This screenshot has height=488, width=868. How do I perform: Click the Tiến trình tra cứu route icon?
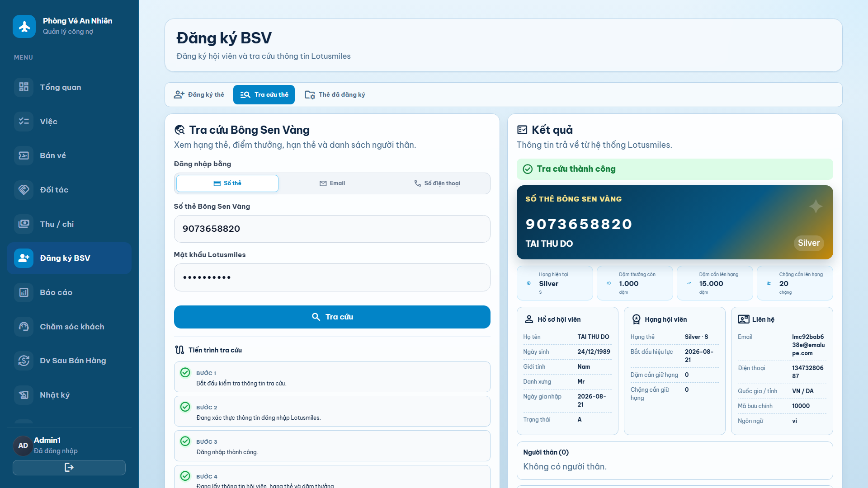[179, 350]
